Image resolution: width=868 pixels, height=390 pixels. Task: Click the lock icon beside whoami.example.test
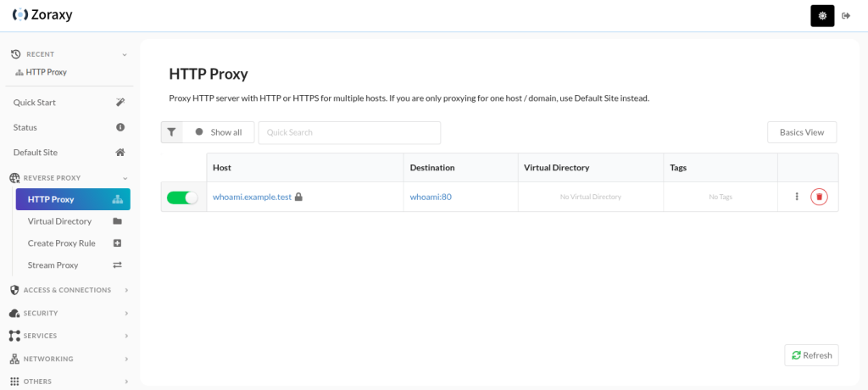point(298,197)
